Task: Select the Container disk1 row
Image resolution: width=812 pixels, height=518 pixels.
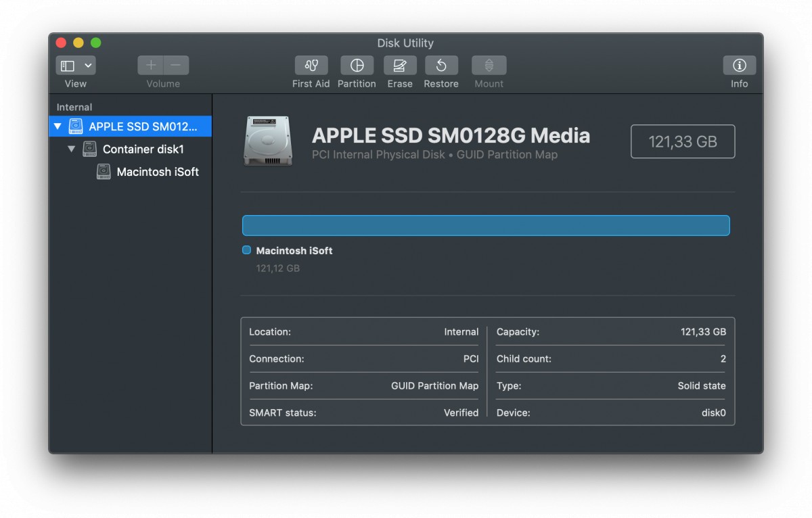Action: tap(131, 149)
